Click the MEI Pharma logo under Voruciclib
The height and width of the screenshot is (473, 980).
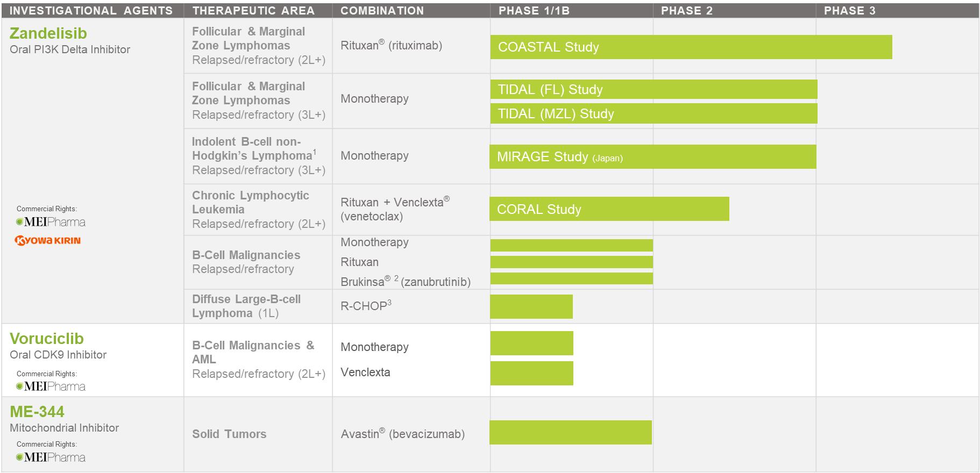tap(51, 386)
